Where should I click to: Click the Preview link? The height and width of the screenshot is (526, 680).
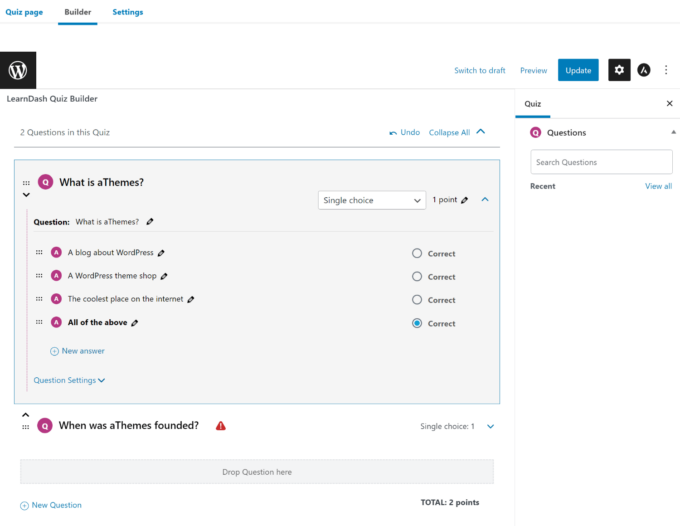coord(533,70)
